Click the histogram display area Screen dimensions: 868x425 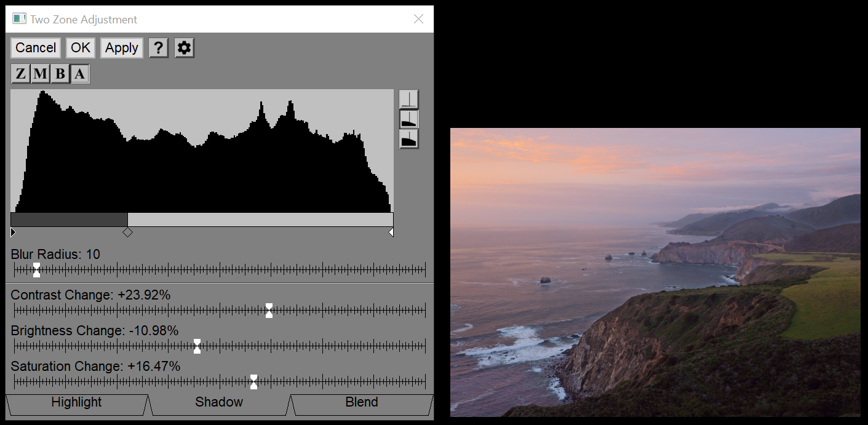pyautogui.click(x=202, y=151)
